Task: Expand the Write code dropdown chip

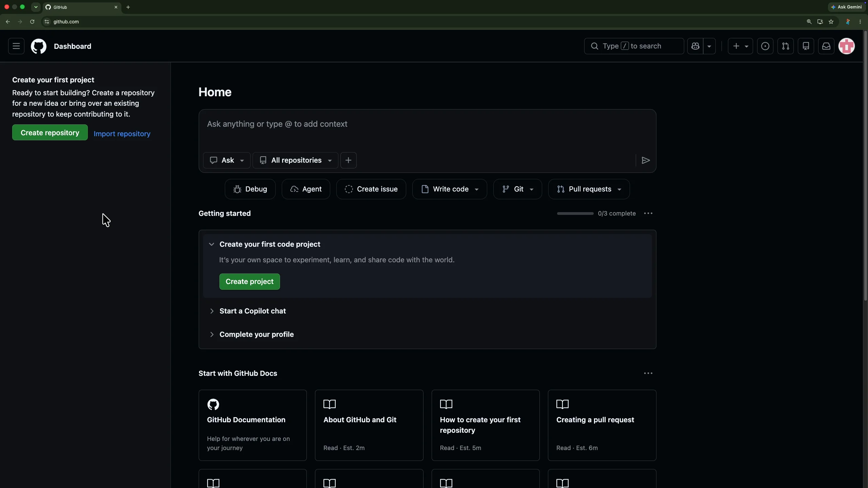Action: 450,189
